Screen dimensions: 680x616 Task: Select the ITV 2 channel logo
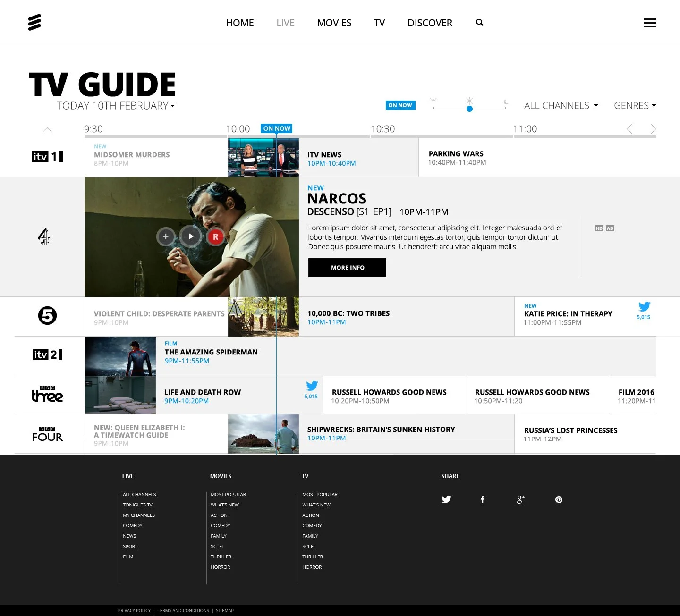tap(47, 354)
